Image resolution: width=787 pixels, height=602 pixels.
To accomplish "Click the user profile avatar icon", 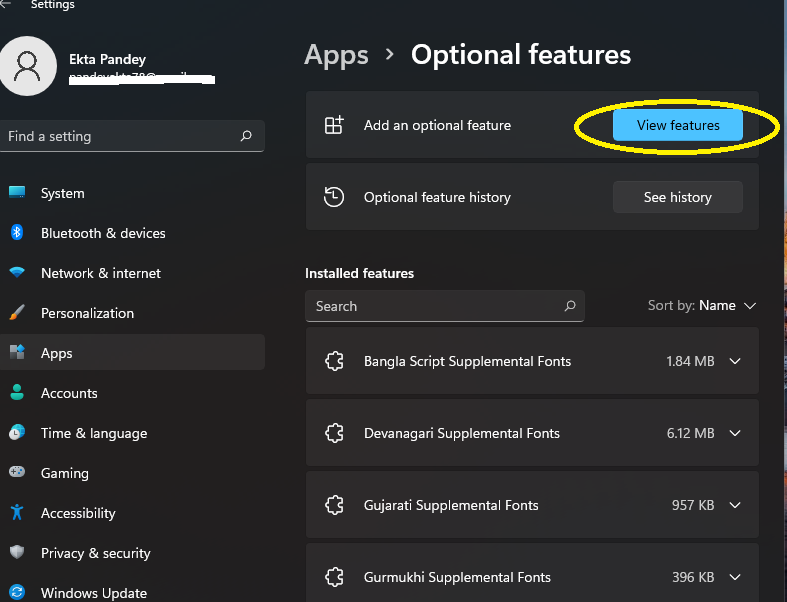I will coord(28,65).
